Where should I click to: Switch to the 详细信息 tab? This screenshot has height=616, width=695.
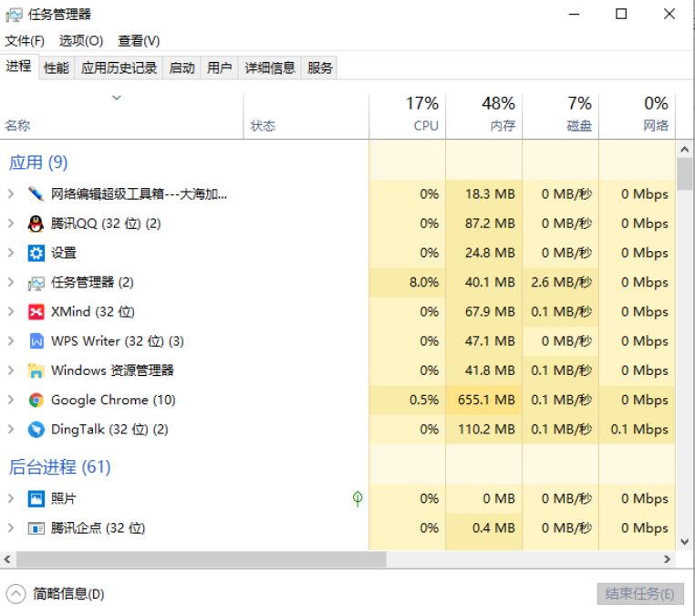269,68
